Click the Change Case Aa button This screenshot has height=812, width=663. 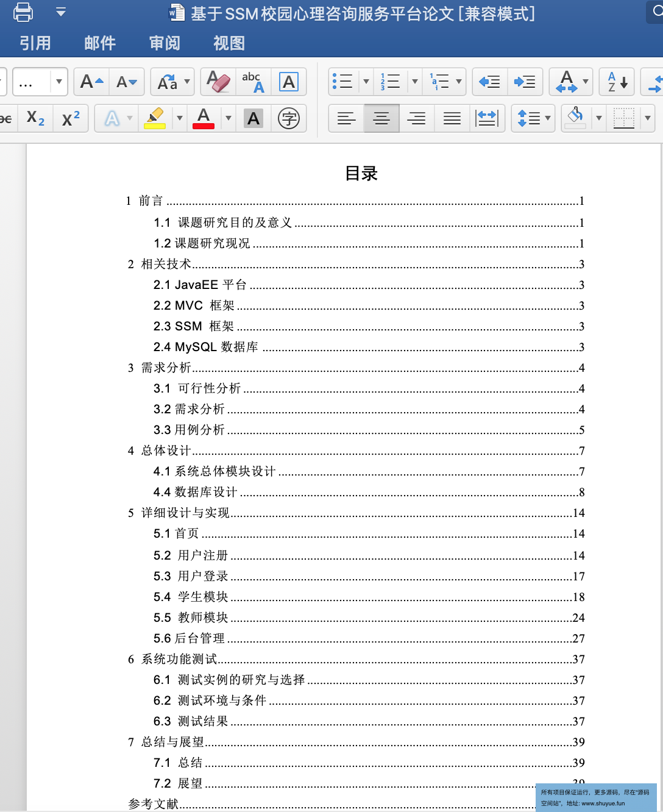[x=167, y=82]
